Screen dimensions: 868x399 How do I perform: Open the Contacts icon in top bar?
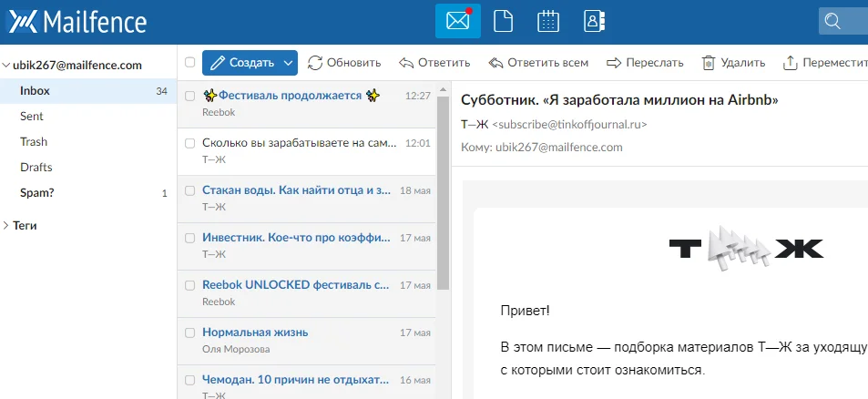(593, 21)
